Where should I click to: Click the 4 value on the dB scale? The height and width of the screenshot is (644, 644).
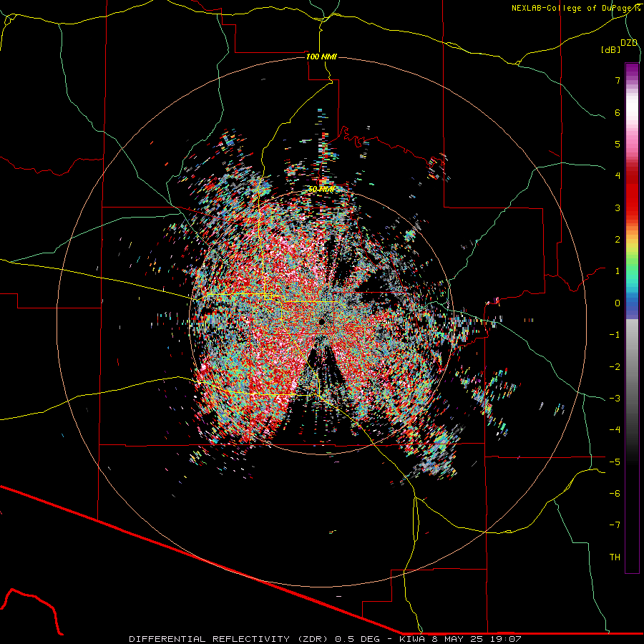(x=618, y=176)
